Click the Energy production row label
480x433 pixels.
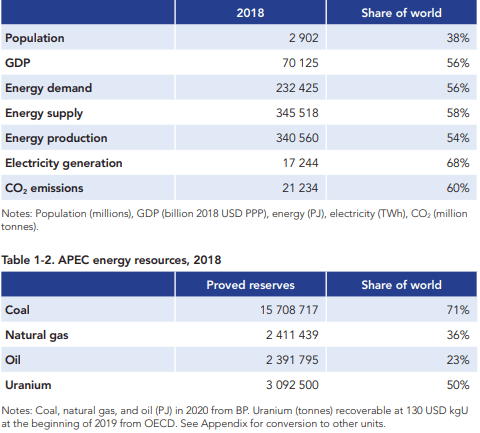point(56,138)
